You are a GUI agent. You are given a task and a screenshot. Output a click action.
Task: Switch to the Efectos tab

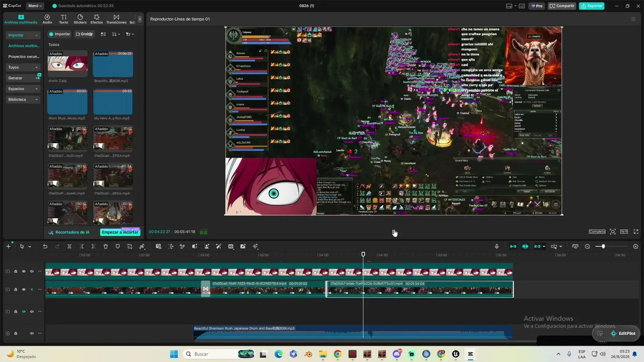pos(96,19)
